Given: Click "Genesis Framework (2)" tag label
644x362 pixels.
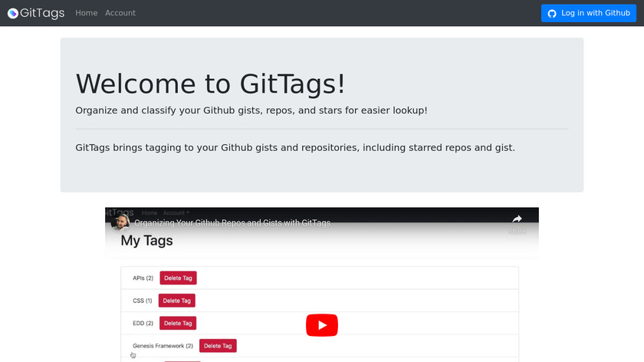Looking at the screenshot, I should pyautogui.click(x=163, y=346).
